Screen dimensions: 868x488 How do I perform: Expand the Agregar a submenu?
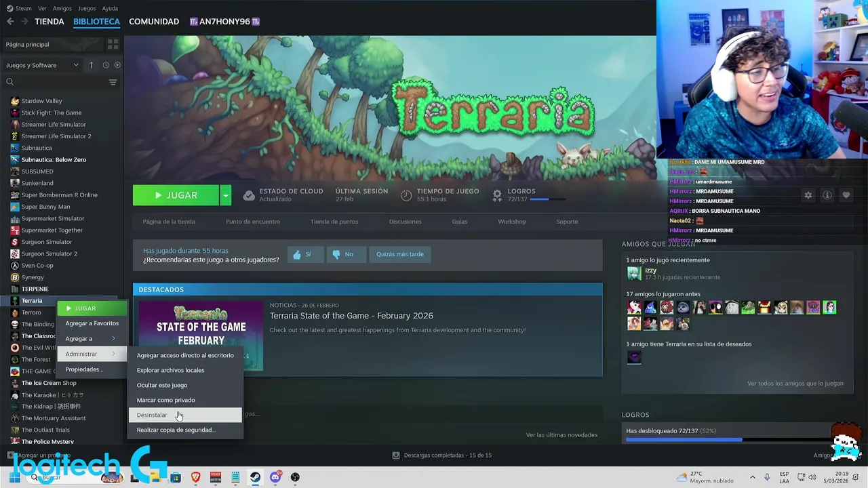(x=92, y=338)
